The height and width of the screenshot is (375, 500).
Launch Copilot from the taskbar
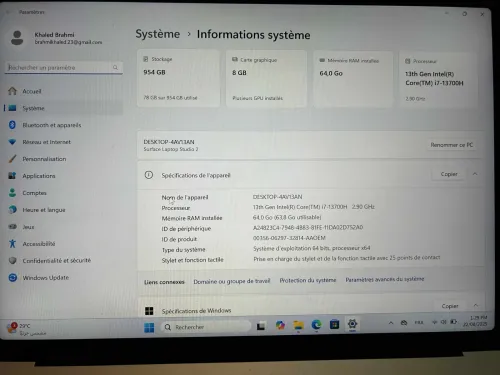click(x=280, y=325)
